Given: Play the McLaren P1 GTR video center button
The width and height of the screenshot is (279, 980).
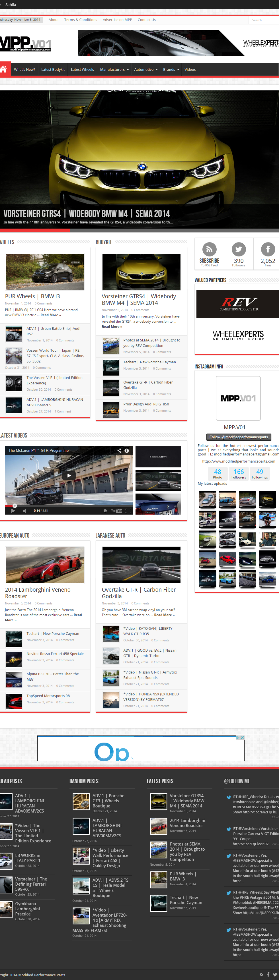Looking at the screenshot, I should point(69,475).
